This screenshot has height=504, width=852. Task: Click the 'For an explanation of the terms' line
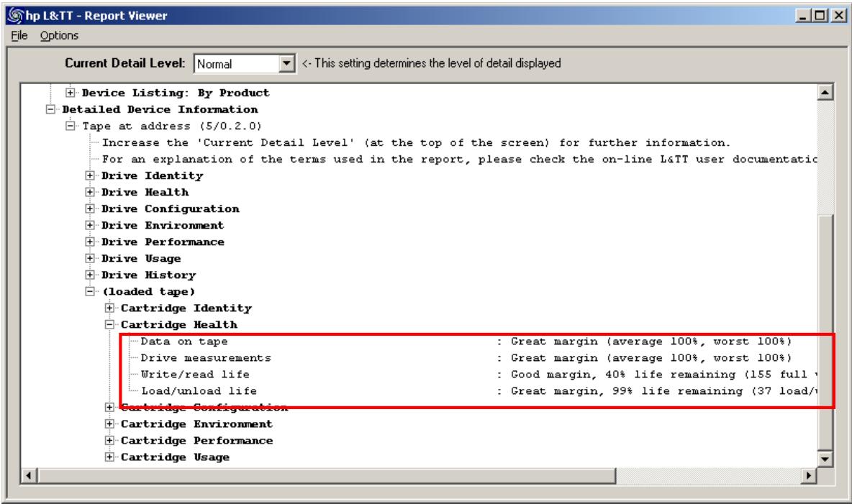click(459, 159)
